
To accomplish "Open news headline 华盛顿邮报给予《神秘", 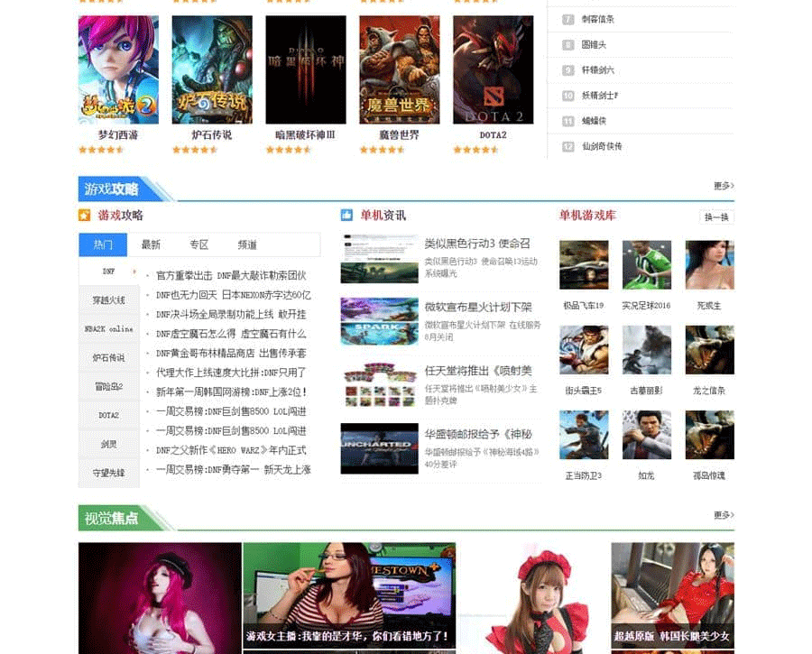I will tap(478, 434).
